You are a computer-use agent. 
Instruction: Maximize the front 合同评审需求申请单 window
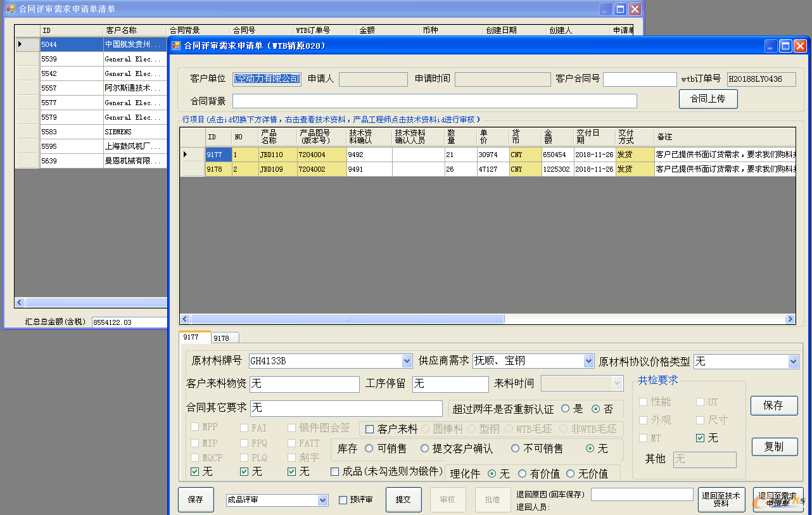coord(785,46)
